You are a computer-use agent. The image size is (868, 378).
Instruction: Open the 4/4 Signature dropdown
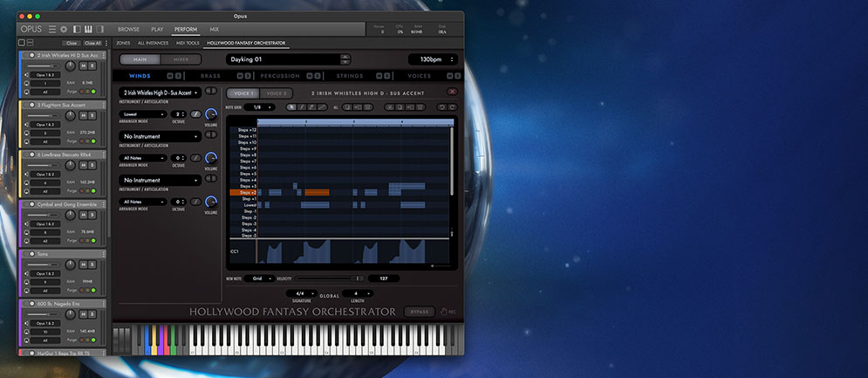pyautogui.click(x=301, y=293)
